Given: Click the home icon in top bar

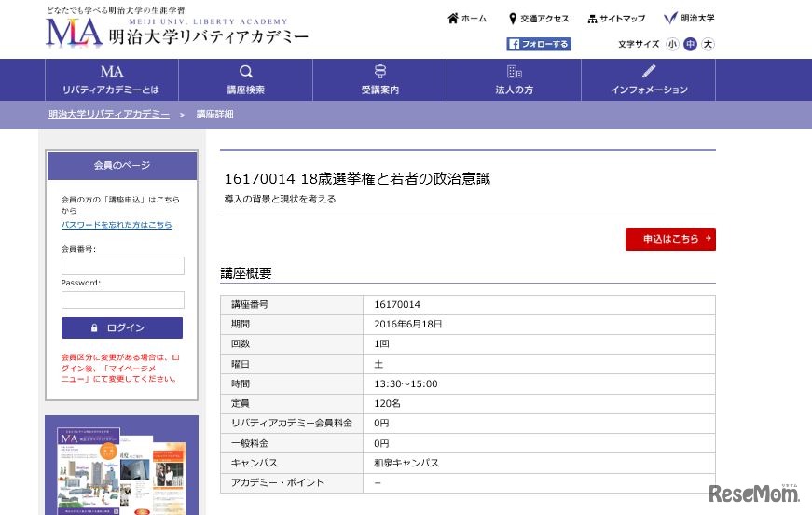Looking at the screenshot, I should [x=453, y=19].
